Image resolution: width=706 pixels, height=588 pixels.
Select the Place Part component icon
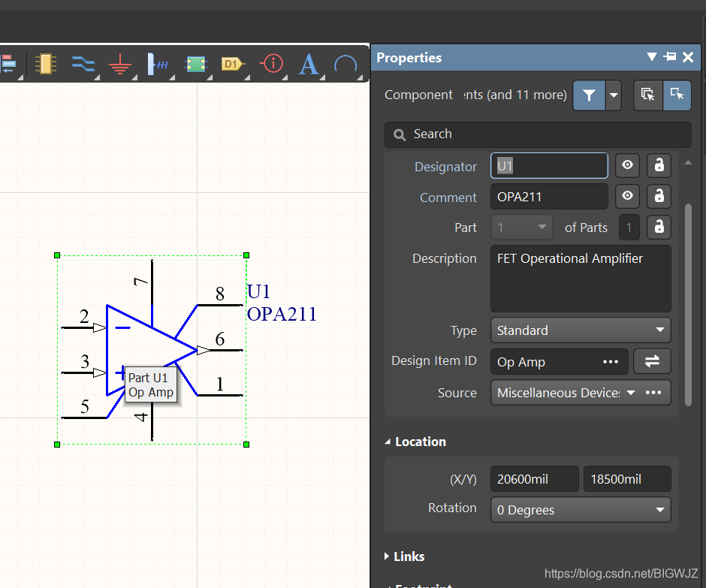point(46,64)
